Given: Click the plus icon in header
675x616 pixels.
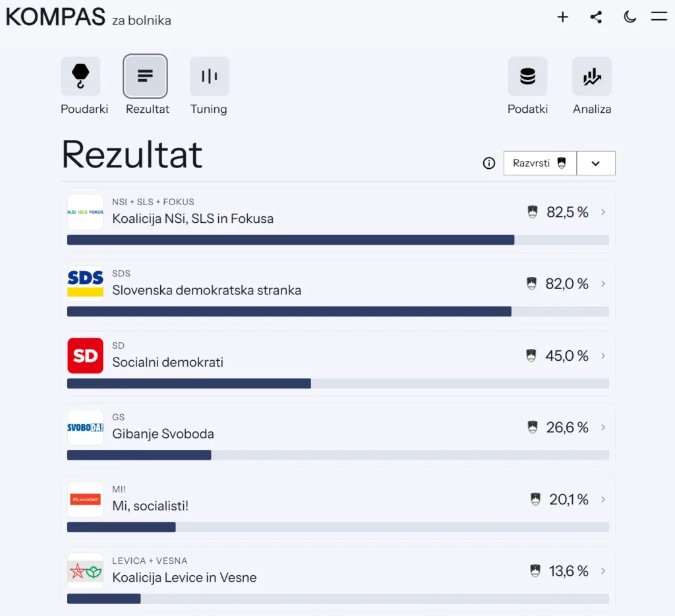Looking at the screenshot, I should (562, 17).
